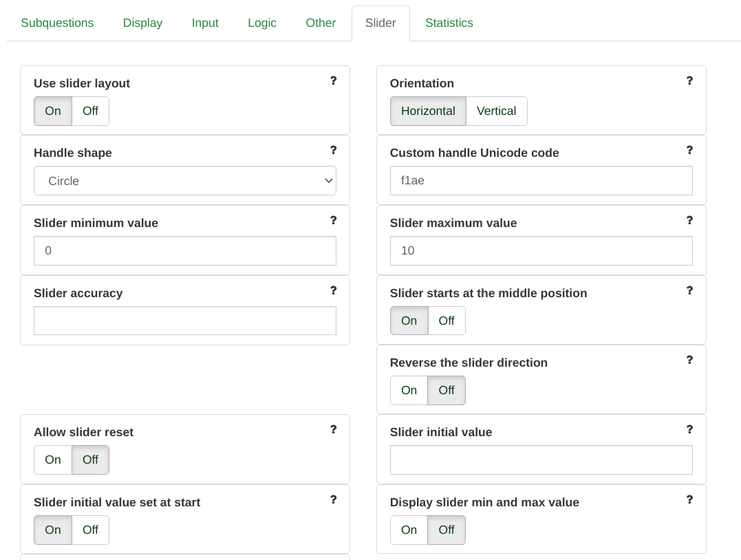Show help for Slider minimum value
Viewport: 741px width, 560px height.
click(x=333, y=220)
